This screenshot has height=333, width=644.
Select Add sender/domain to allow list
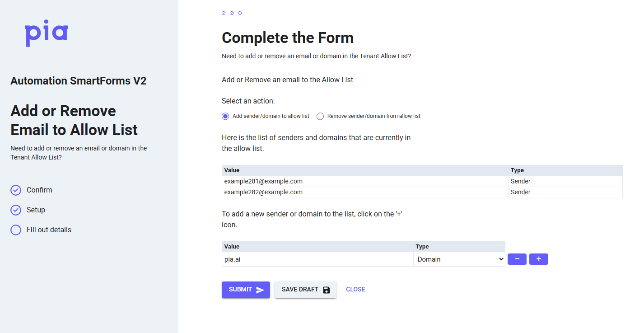point(225,116)
